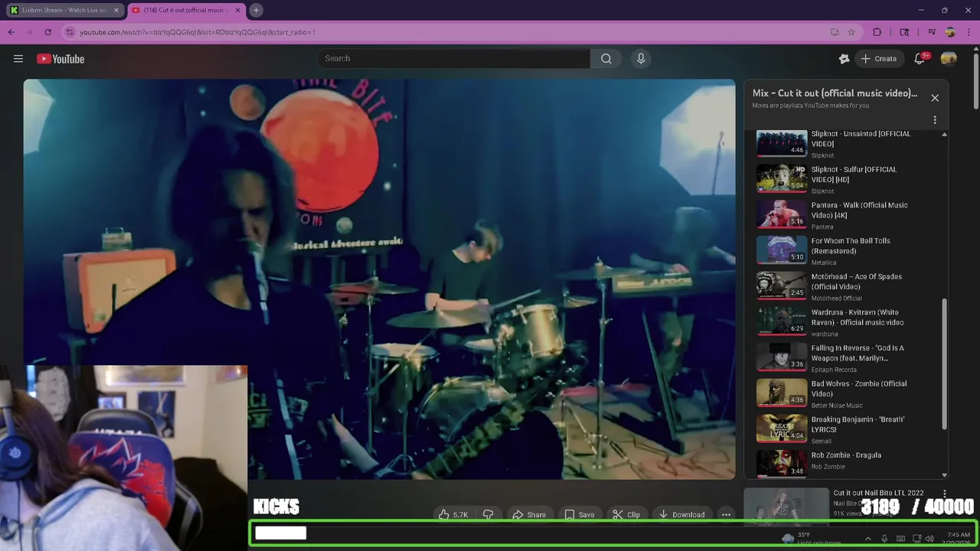Open Mix playlist three-dot options
980x551 pixels.
click(935, 120)
